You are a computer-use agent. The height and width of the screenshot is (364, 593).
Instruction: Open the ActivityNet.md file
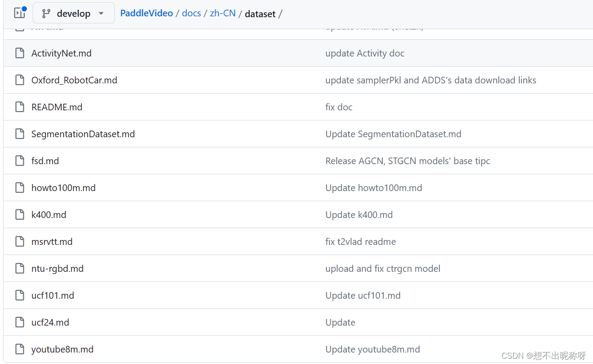tap(61, 53)
